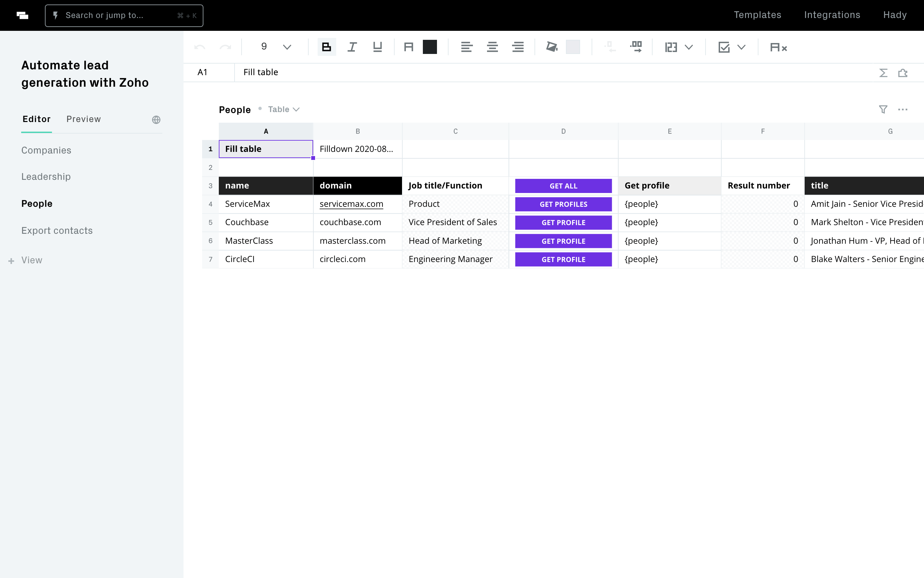Select the Filldown 2020-08 cell
The width and height of the screenshot is (924, 578).
tap(357, 149)
